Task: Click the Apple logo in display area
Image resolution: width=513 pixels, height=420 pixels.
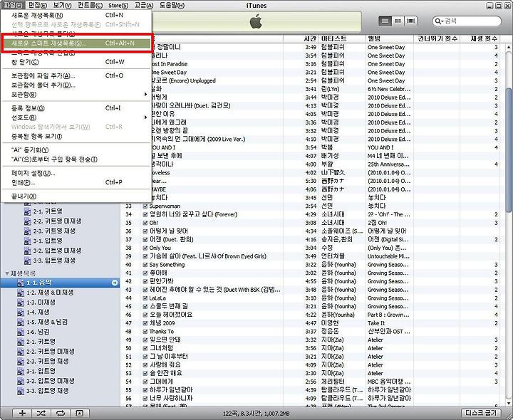Action: (x=256, y=21)
